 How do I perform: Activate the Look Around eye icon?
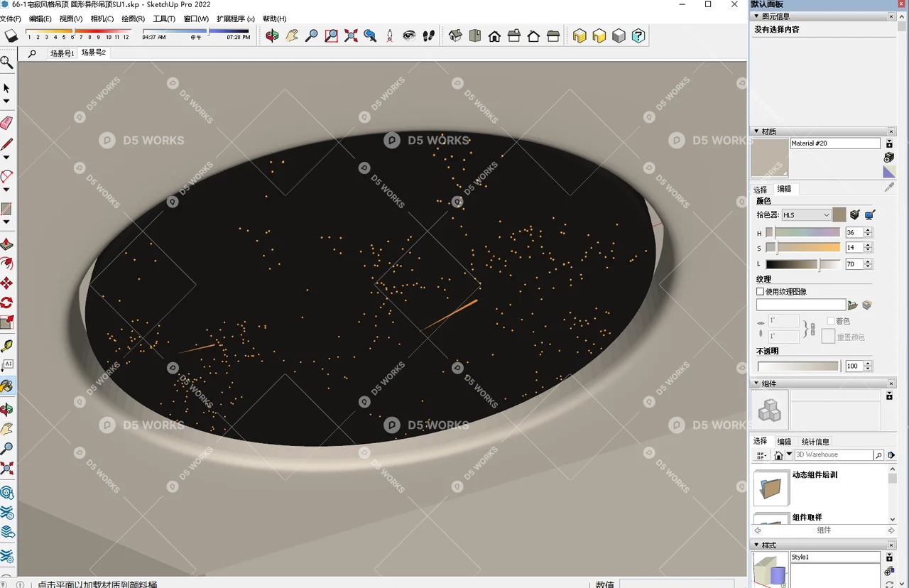[x=408, y=36]
